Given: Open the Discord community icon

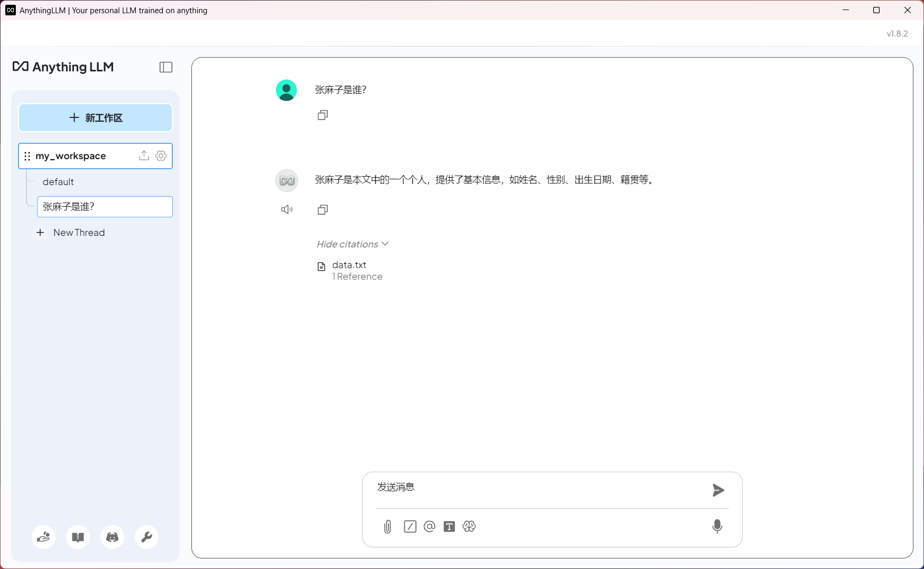Looking at the screenshot, I should tap(113, 537).
